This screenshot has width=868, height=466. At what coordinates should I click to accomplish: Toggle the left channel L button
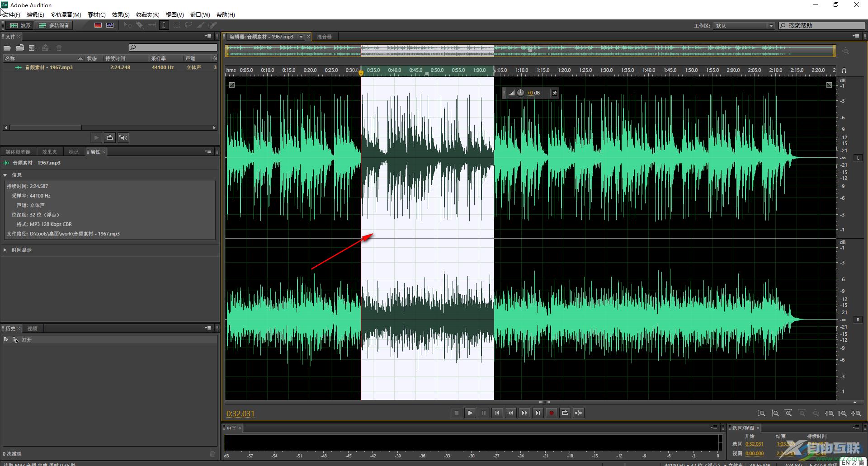(858, 158)
